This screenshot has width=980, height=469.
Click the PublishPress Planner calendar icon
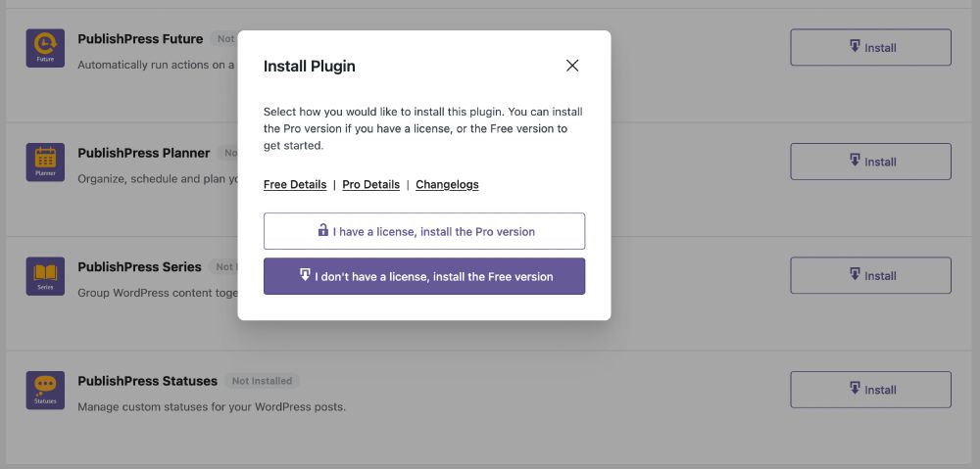pos(45,163)
